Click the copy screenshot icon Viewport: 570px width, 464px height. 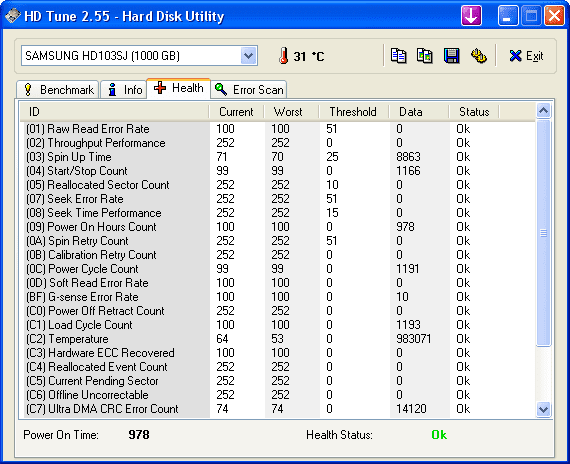[x=425, y=56]
